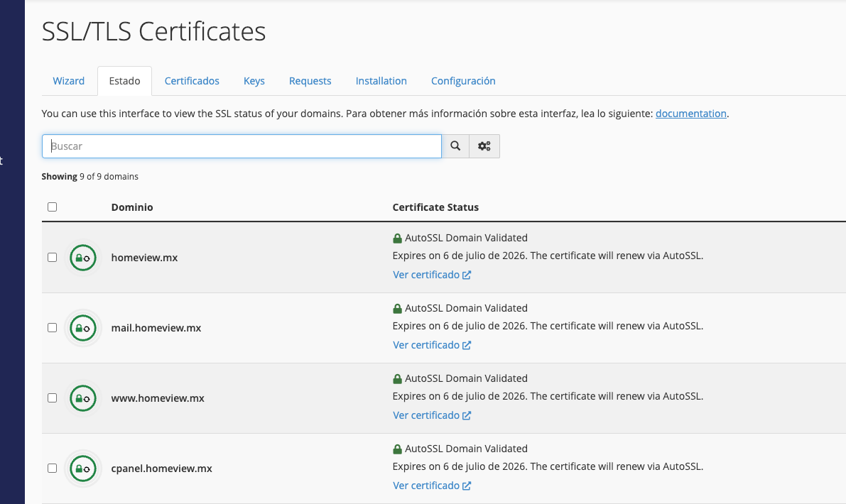Click the lock status icon for www.homeview.mx
Viewport: 846px width, 504px height.
click(x=82, y=398)
